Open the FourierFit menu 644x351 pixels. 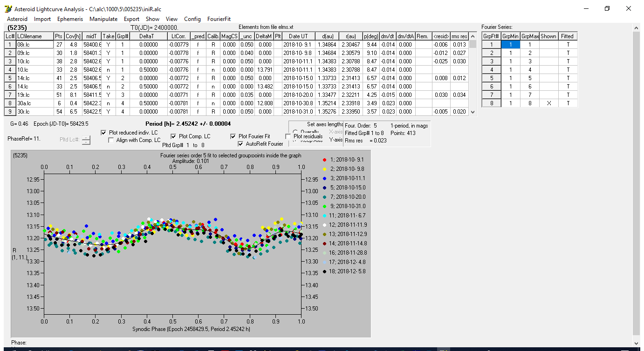(219, 19)
